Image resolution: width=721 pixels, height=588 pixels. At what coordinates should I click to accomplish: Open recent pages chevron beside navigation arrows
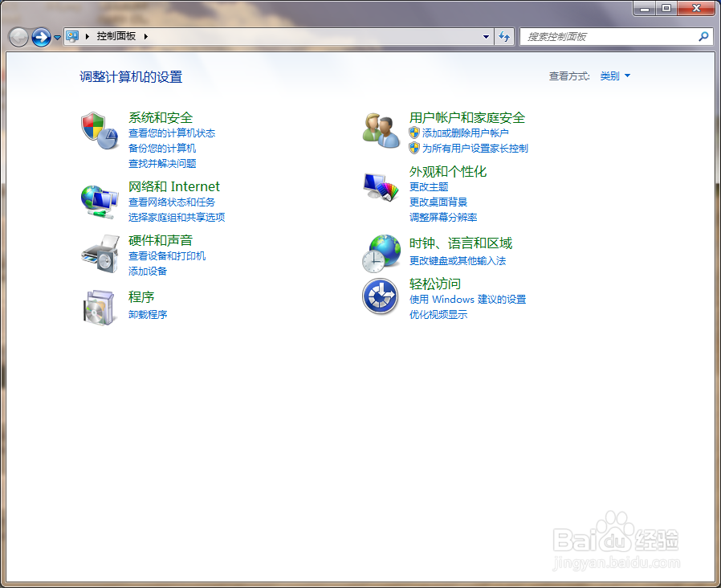56,36
